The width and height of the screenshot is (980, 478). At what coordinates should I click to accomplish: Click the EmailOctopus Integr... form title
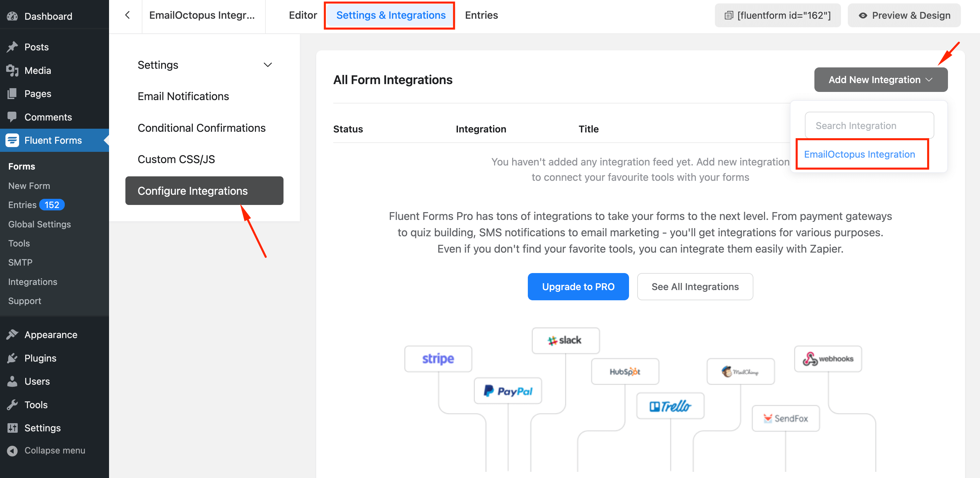tap(202, 15)
